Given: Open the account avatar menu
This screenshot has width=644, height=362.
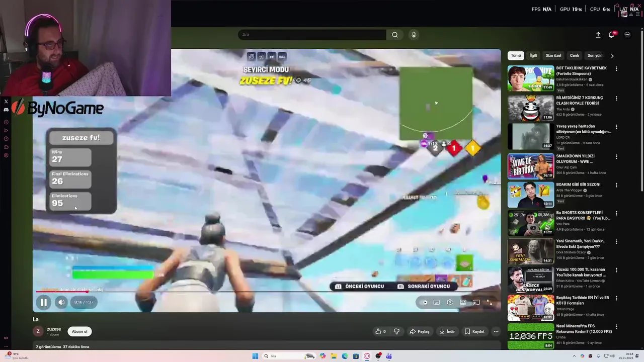Looking at the screenshot, I should coord(627,35).
